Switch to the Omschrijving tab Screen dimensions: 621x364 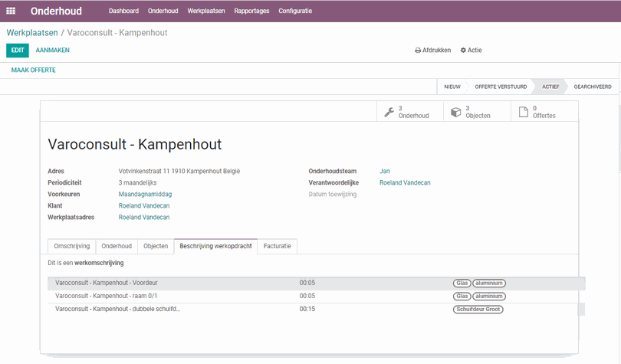[72, 246]
